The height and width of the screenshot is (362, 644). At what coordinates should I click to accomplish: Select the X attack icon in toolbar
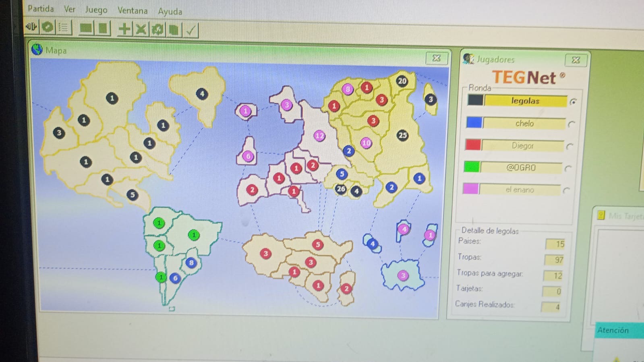141,29
